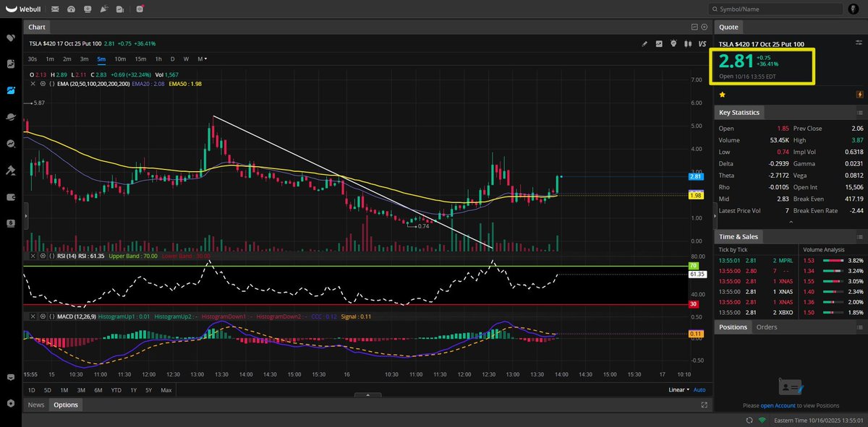Open Time & Sales panel list menu icon
868x427 pixels.
859,237
